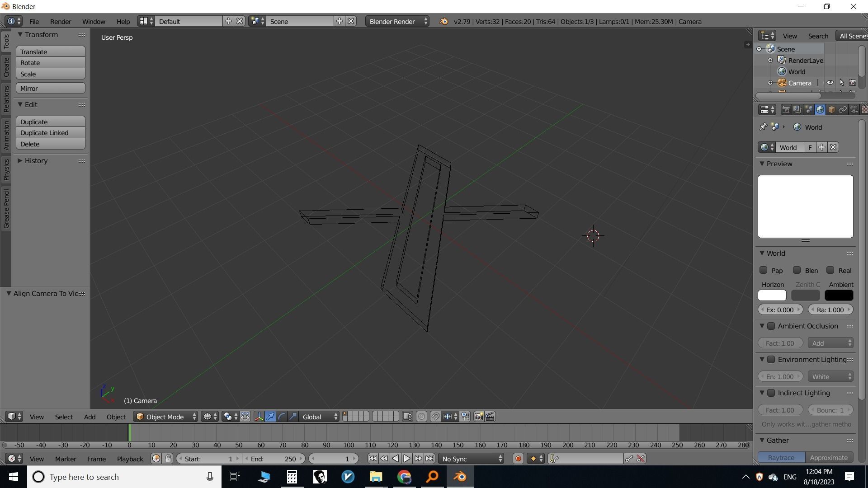
Task: Switch to the Create tab in tool shelf
Action: [6, 67]
